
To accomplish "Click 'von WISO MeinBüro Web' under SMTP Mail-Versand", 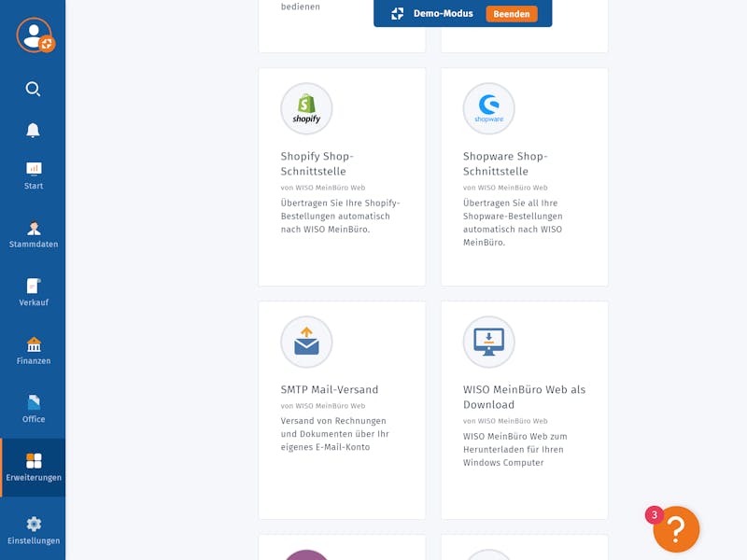I will 322,406.
